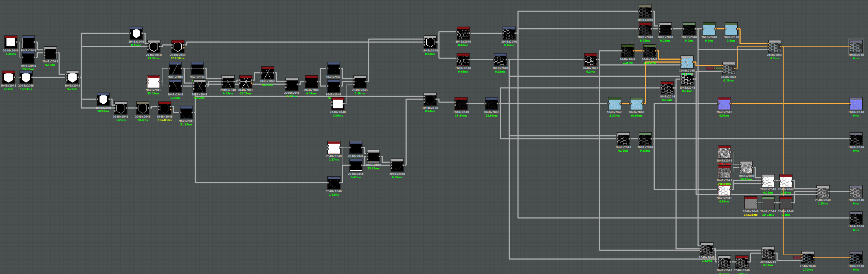Select the node timed 28.8ms

point(143,108)
